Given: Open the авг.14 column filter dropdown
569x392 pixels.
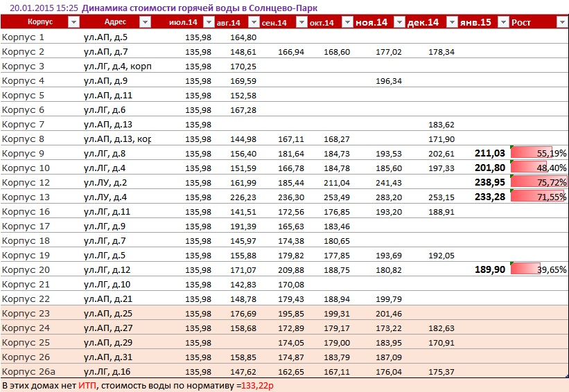Looking at the screenshot, I should (x=254, y=22).
